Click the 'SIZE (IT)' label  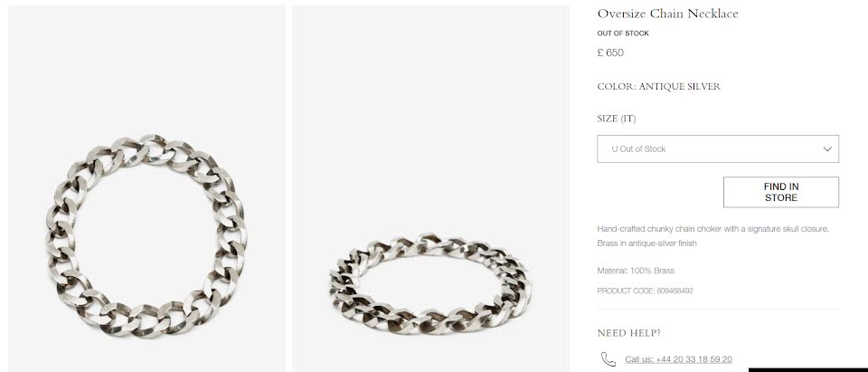click(x=616, y=119)
